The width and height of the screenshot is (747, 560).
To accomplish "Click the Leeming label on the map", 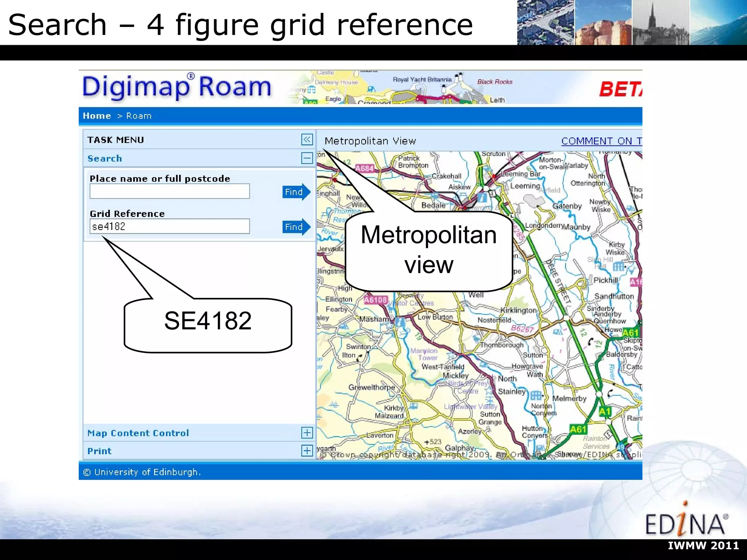I will [525, 186].
